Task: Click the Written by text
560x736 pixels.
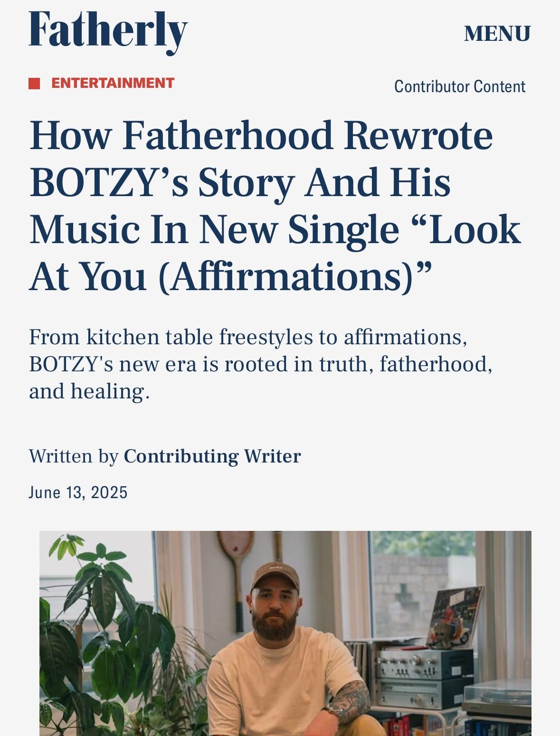Action: tap(74, 456)
